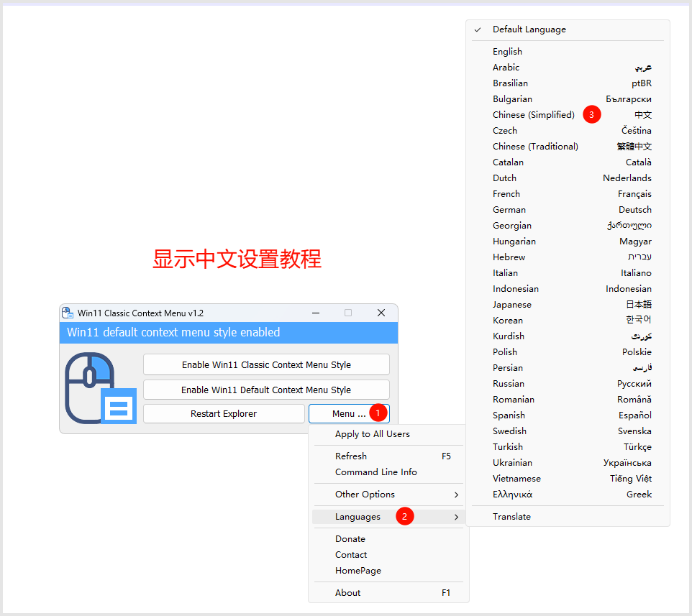
Task: Click the large mouse logo image
Action: coord(100,388)
